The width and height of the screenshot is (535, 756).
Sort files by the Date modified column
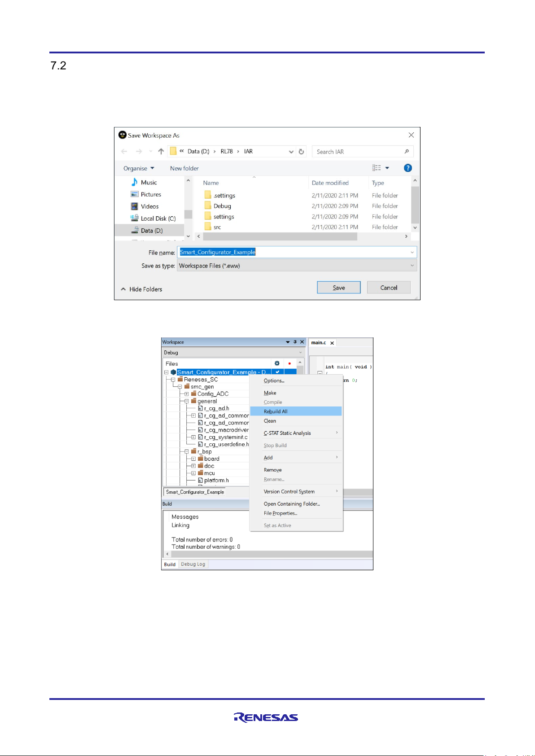330,183
